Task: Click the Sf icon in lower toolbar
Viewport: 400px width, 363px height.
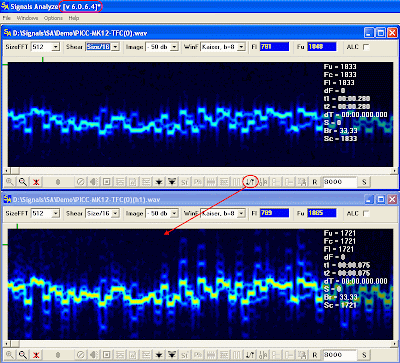Action: click(185, 355)
